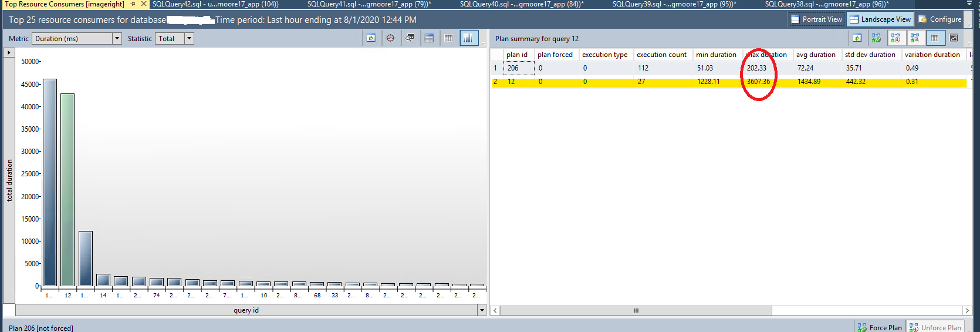Click max duration value 202.33

click(756, 68)
